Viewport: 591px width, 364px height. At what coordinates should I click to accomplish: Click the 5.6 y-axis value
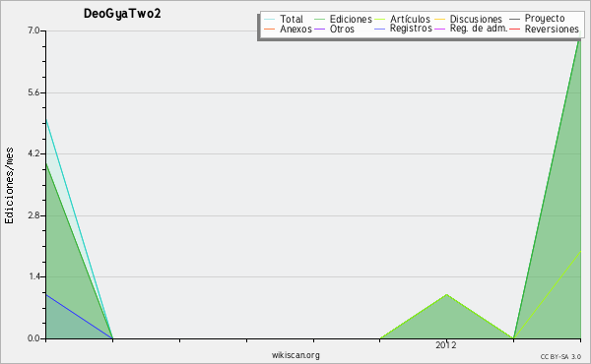[33, 92]
